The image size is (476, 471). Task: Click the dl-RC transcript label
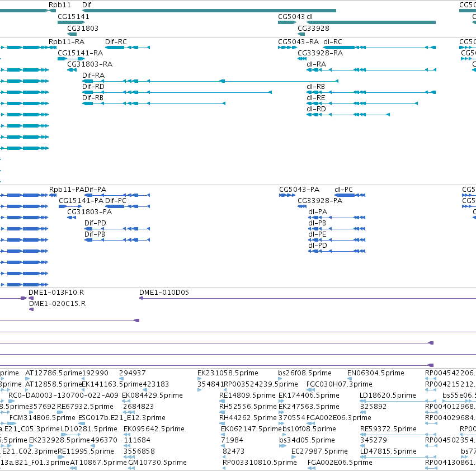[333, 41]
